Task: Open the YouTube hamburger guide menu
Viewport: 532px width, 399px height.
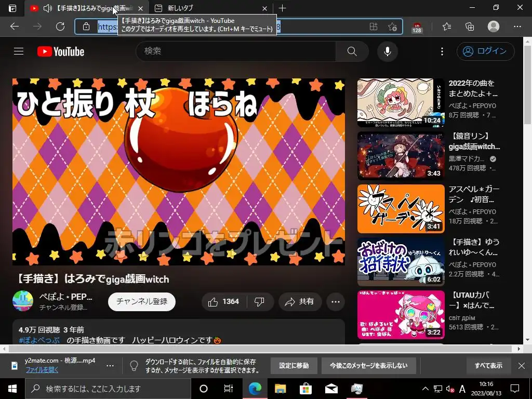Action: point(19,51)
